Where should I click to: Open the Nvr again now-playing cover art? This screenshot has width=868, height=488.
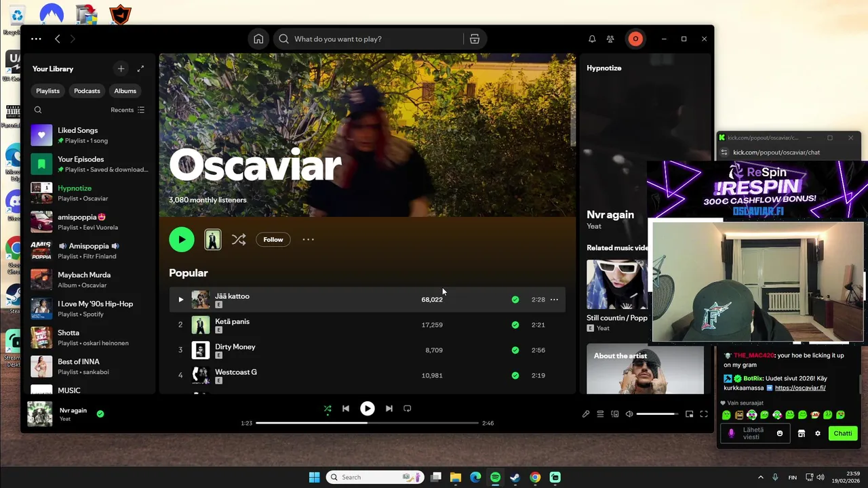[x=39, y=413]
